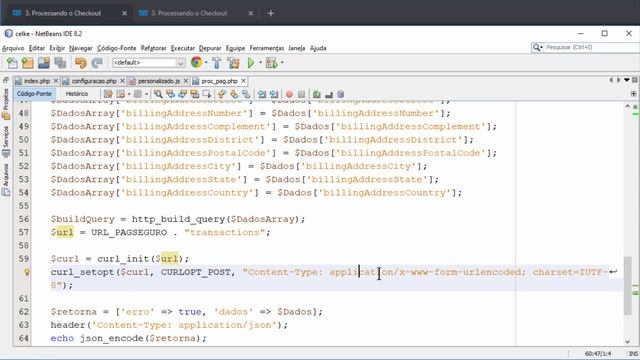This screenshot has height=360, width=640.
Task: Close the proc_pag.php tab
Action: click(243, 81)
